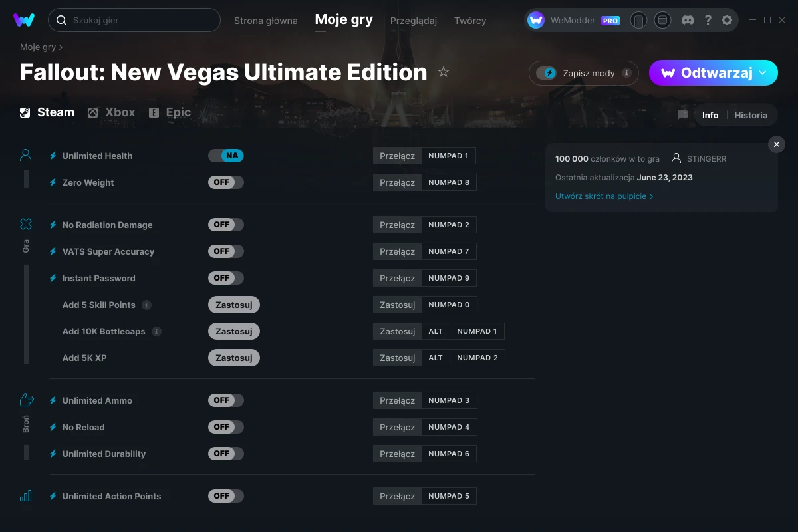Favorite the game with star icon

tap(444, 72)
